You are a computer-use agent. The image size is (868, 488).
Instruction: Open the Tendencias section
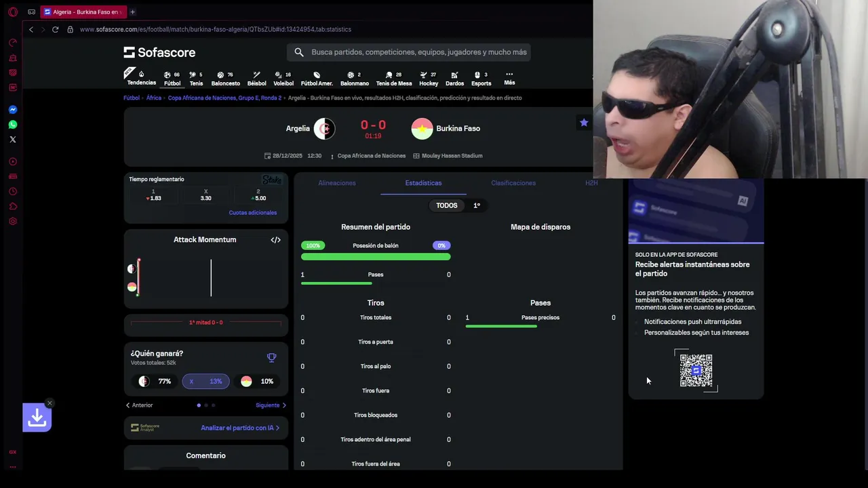tap(141, 78)
